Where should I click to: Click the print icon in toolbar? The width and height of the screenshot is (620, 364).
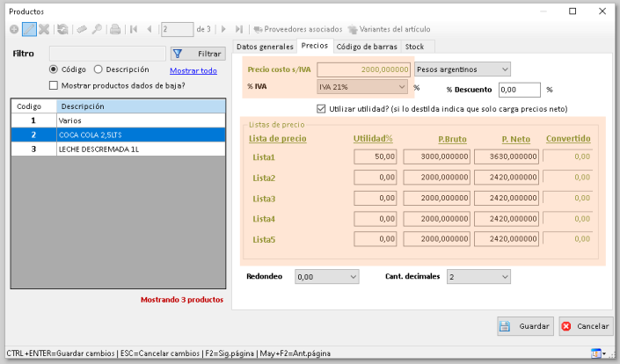tap(114, 29)
